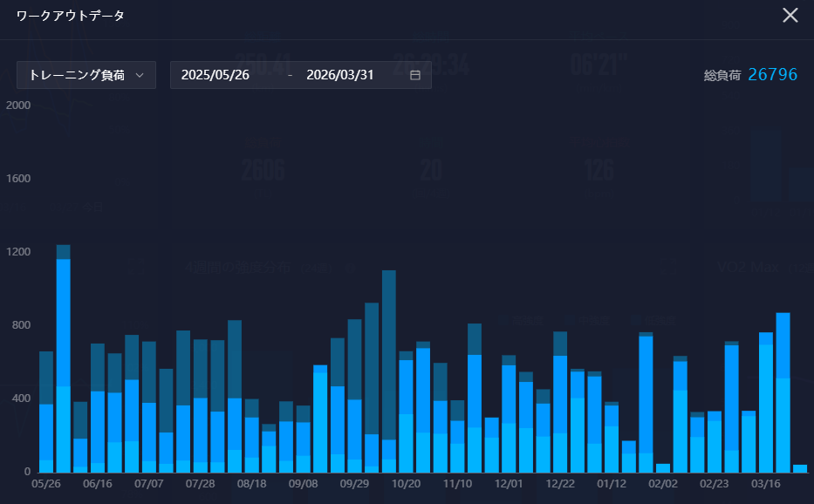Click the calendar icon in date range

click(415, 75)
